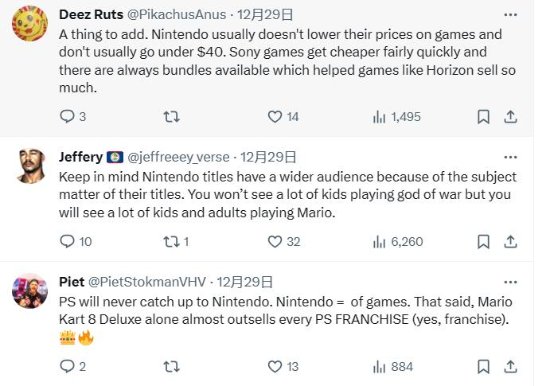Share Deez Ruts' tweet
Screen dimensions: 550x386
tap(510, 117)
